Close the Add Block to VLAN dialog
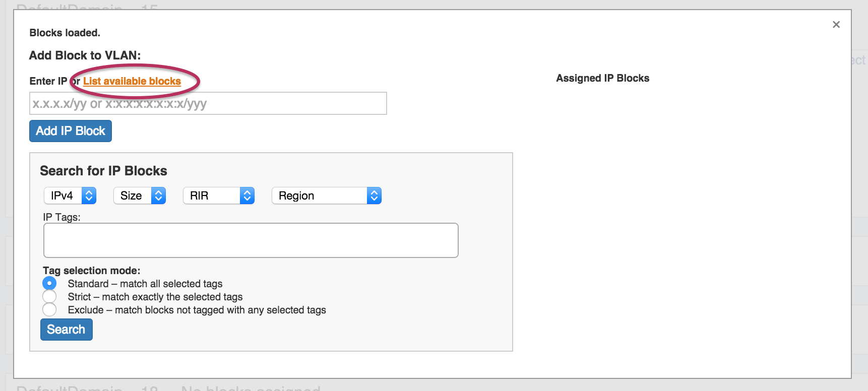 coord(836,25)
